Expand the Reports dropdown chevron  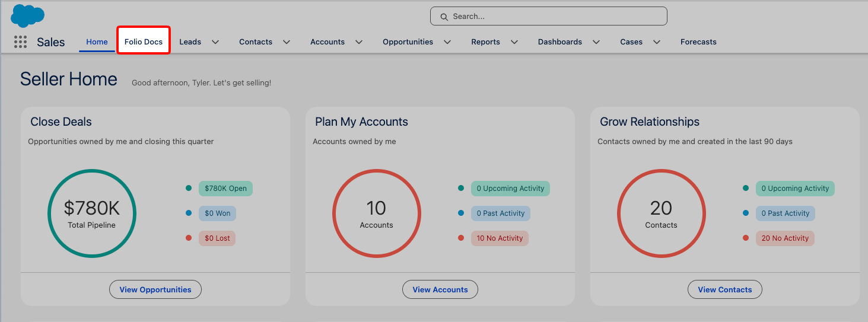tap(514, 42)
